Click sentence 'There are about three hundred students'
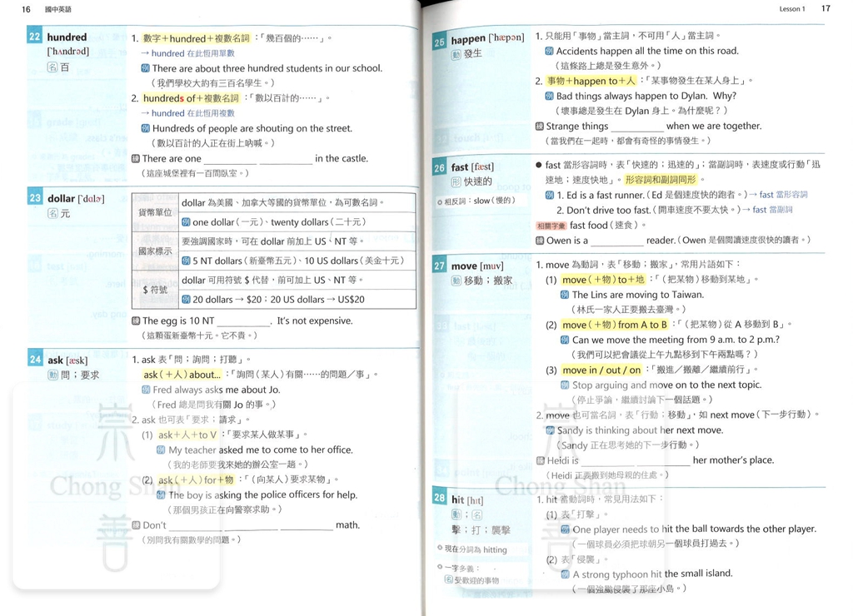The image size is (853, 616). [267, 68]
